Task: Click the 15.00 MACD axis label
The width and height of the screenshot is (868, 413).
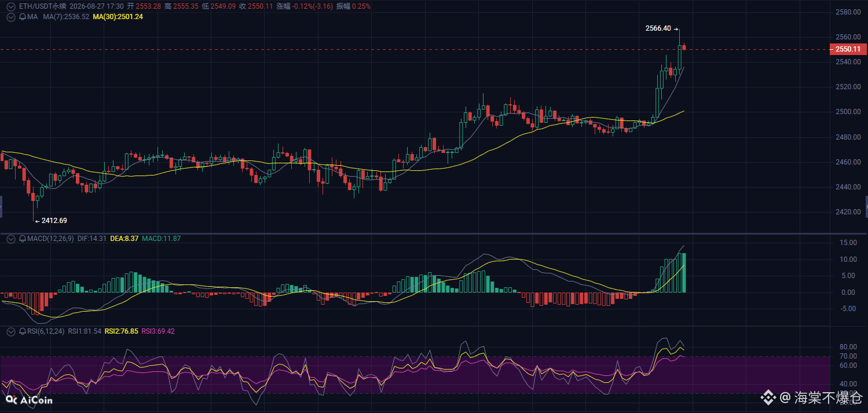Action: coord(848,243)
